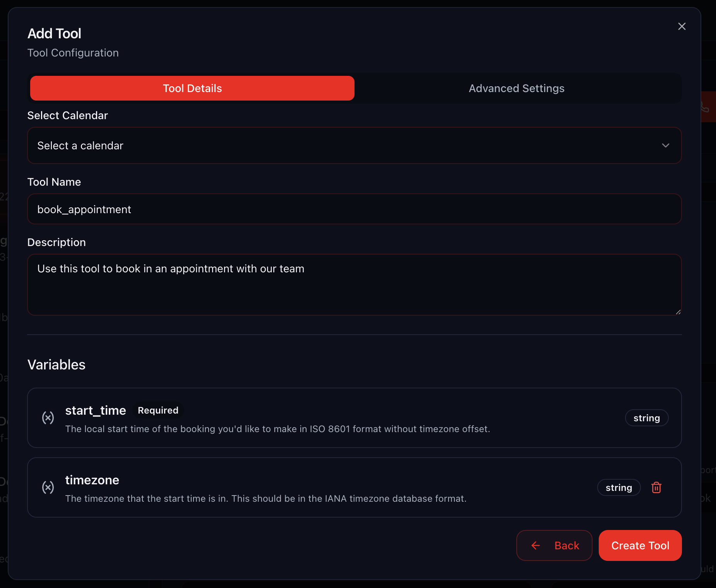This screenshot has width=716, height=588.
Task: Click the string type badge on timezone
Action: (618, 487)
